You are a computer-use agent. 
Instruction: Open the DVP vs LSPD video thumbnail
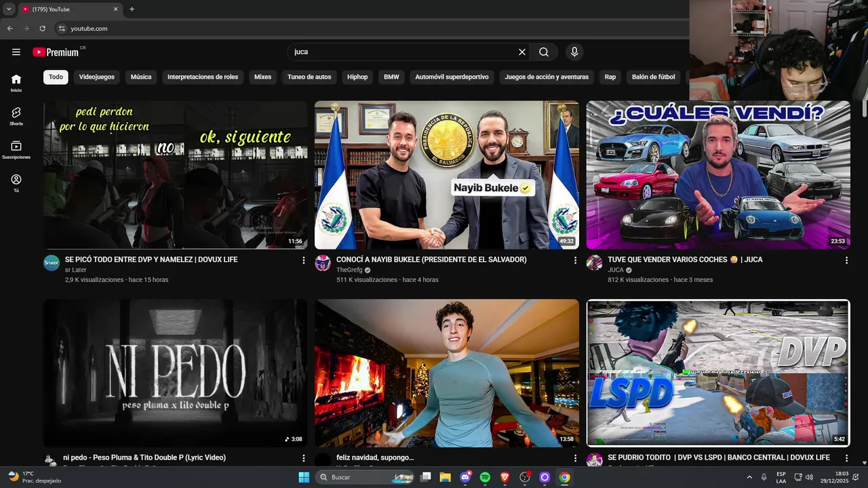pos(718,373)
